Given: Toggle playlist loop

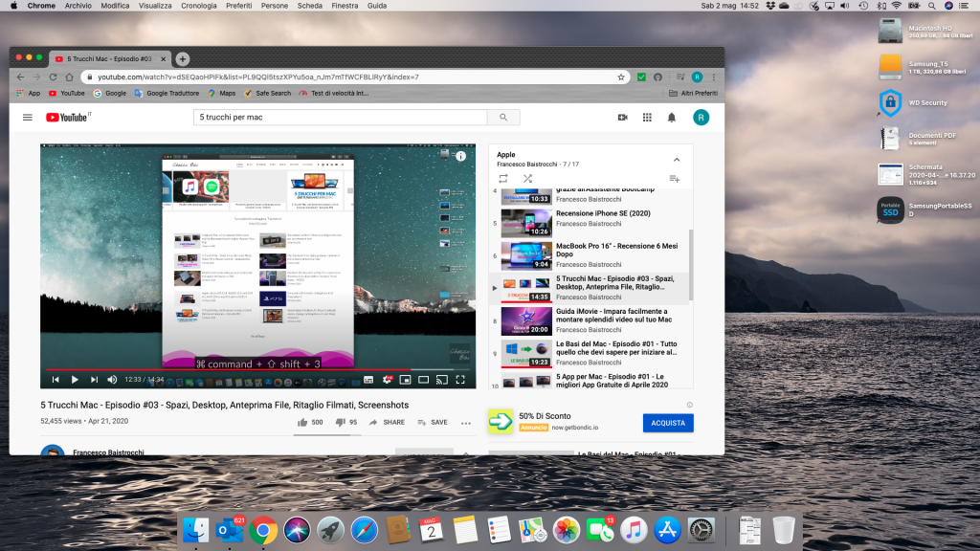Looking at the screenshot, I should click(503, 178).
